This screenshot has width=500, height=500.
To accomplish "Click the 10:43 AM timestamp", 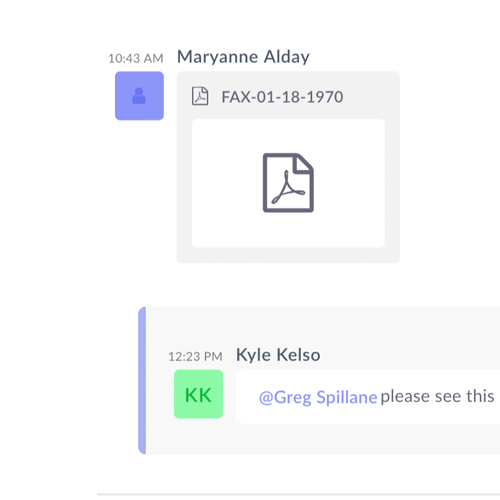I will pos(136,59).
